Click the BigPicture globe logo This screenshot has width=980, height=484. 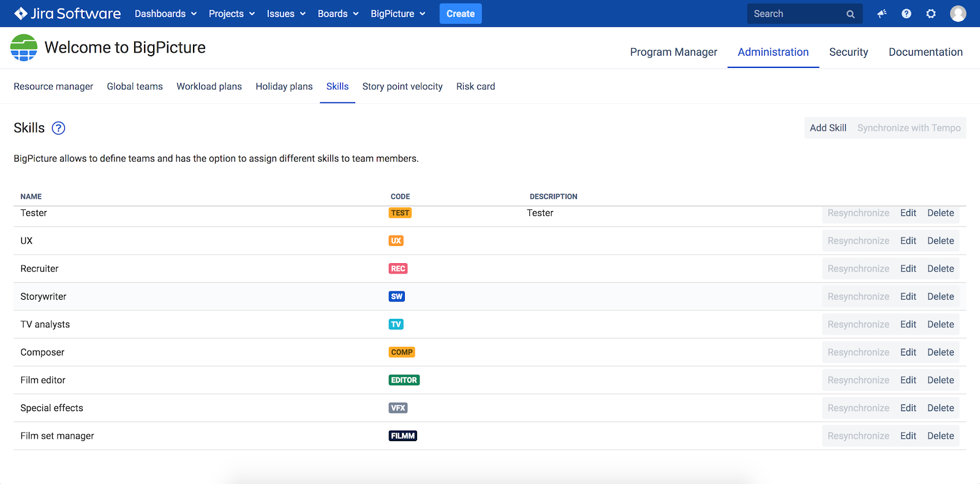pyautogui.click(x=24, y=48)
